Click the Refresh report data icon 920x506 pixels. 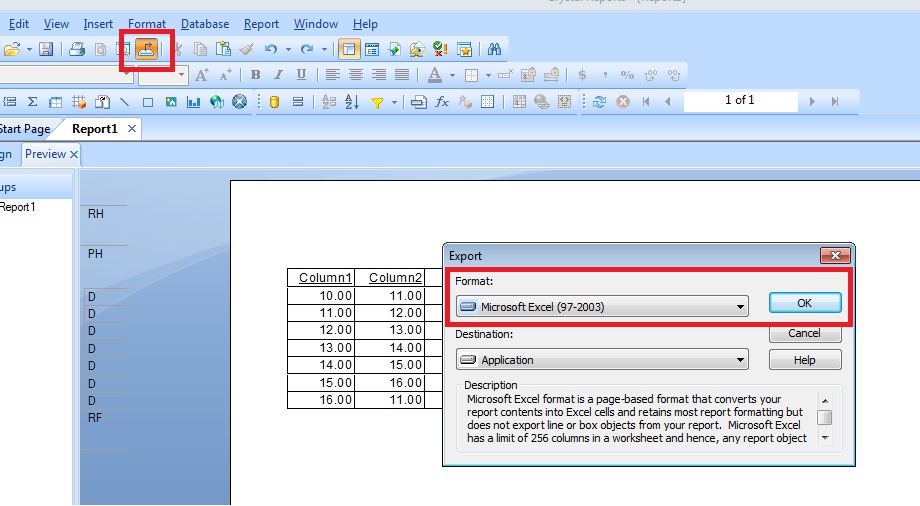point(599,102)
